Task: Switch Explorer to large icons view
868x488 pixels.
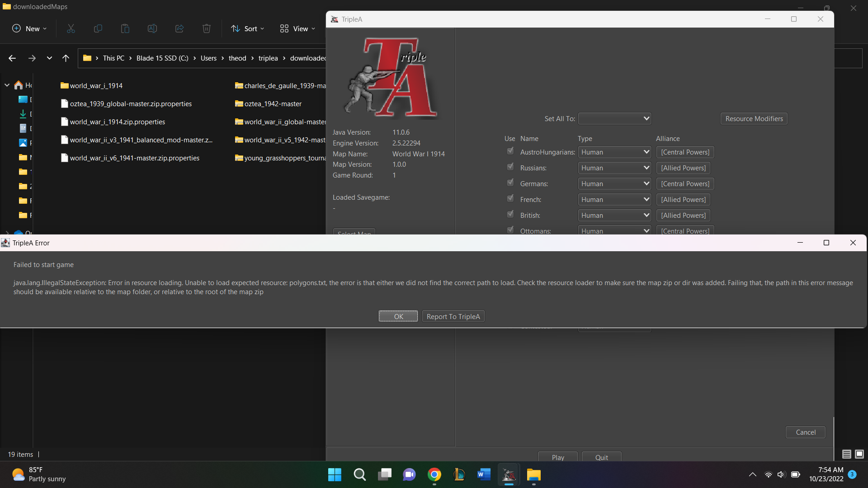Action: tap(859, 454)
